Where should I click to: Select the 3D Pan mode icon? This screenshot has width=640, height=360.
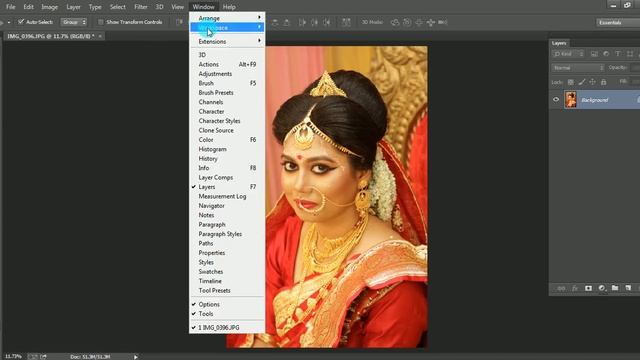[419, 22]
